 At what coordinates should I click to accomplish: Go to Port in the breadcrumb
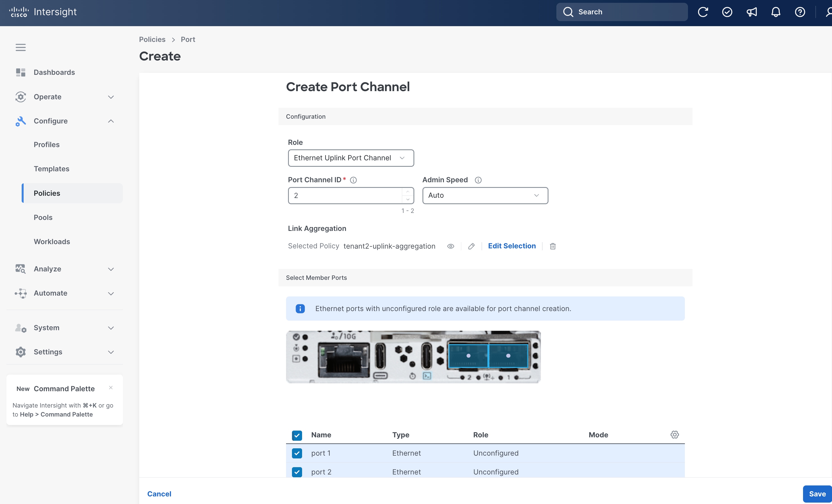188,39
